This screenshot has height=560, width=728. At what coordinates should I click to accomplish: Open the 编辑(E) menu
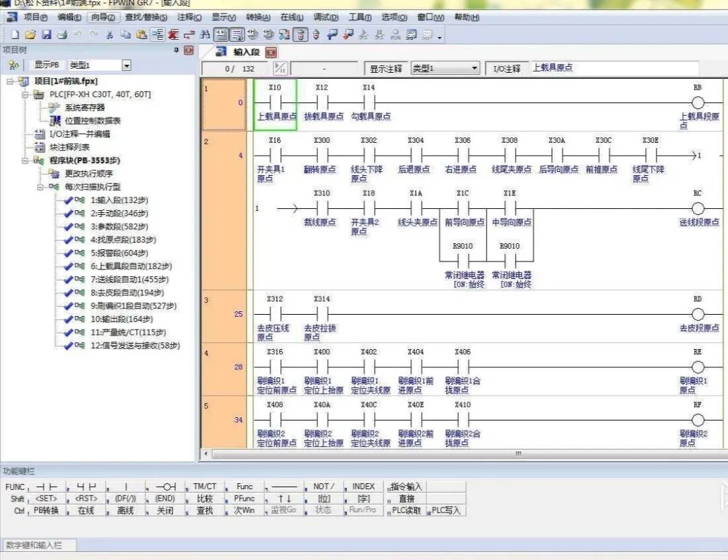[x=69, y=17]
